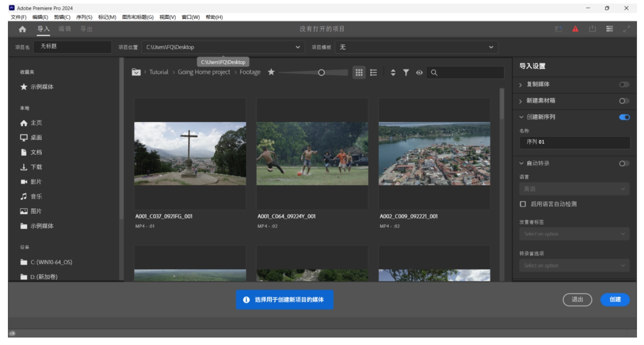This screenshot has width=644, height=345.
Task: Click the red alert warning icon
Action: click(x=575, y=29)
